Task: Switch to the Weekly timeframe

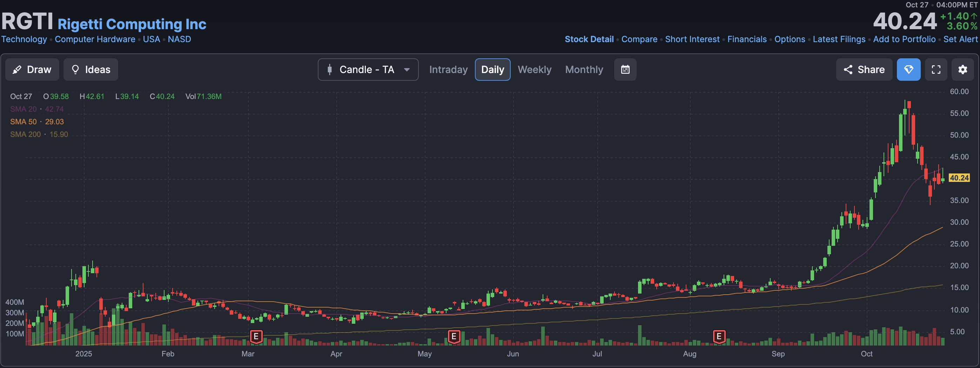Action: 534,69
